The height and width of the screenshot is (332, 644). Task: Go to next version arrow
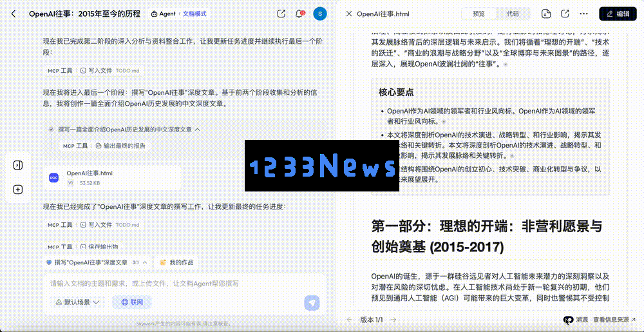click(x=393, y=319)
